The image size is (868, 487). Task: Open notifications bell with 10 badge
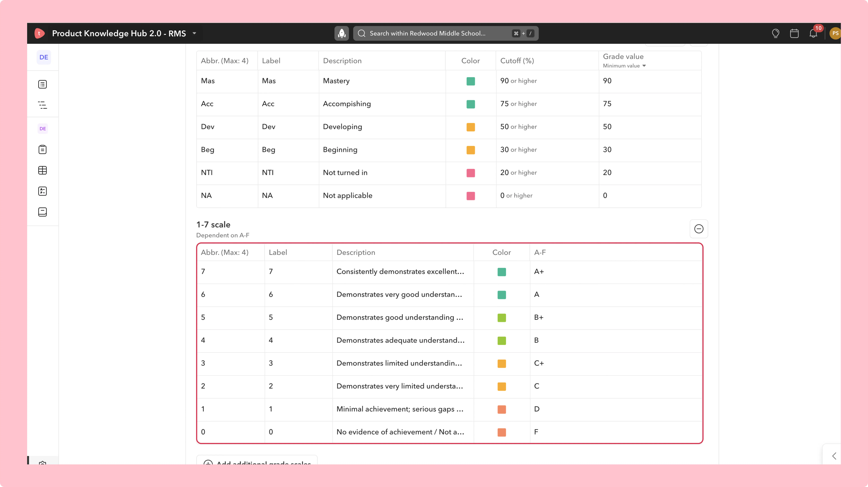pos(813,33)
